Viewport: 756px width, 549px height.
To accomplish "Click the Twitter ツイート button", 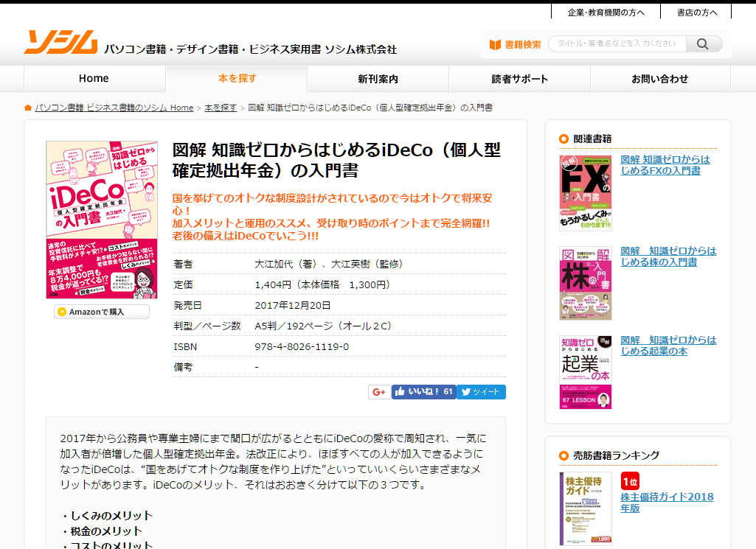I will coord(481,392).
